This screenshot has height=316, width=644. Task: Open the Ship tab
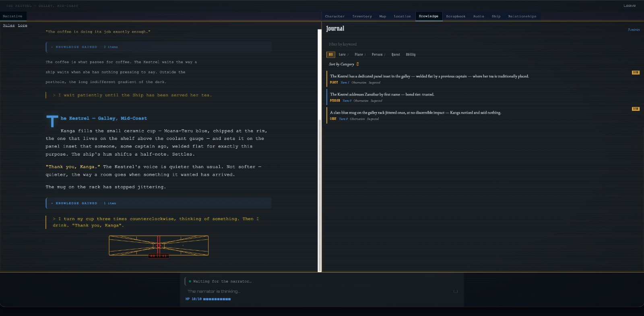pyautogui.click(x=496, y=17)
